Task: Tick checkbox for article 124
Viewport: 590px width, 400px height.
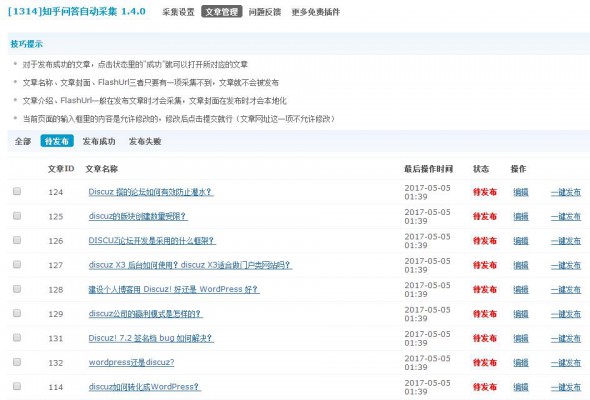Action: tap(17, 191)
